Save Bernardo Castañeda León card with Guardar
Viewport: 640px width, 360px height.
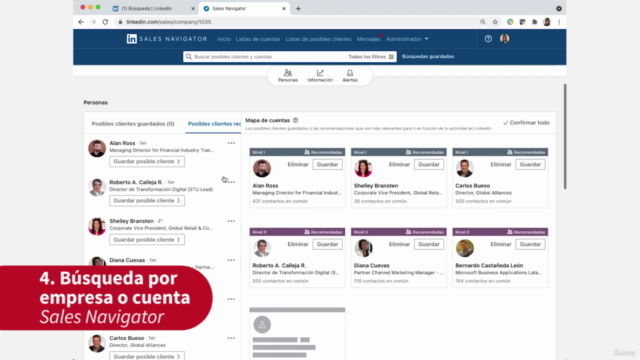(x=530, y=244)
